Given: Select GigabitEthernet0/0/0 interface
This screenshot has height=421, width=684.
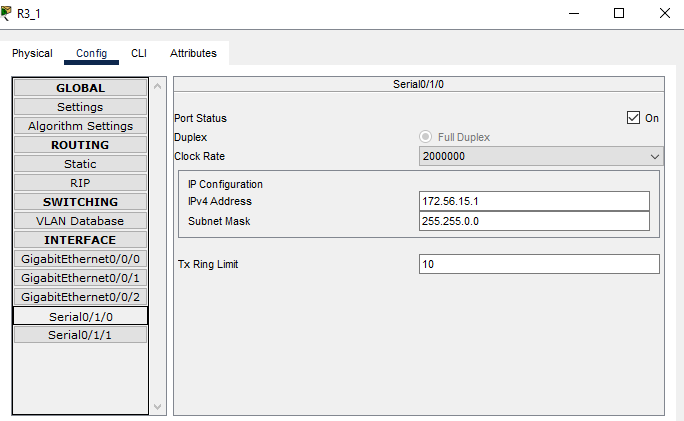Looking at the screenshot, I should (x=80, y=259).
